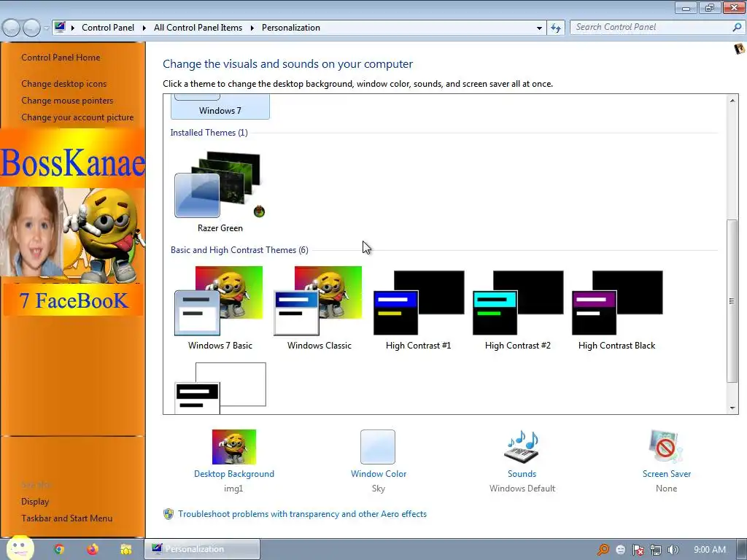Click the Show desktop button at taskbar end

740,549
